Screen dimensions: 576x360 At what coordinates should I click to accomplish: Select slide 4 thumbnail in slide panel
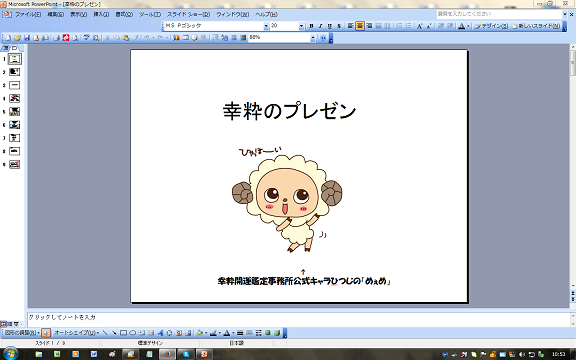(14, 98)
